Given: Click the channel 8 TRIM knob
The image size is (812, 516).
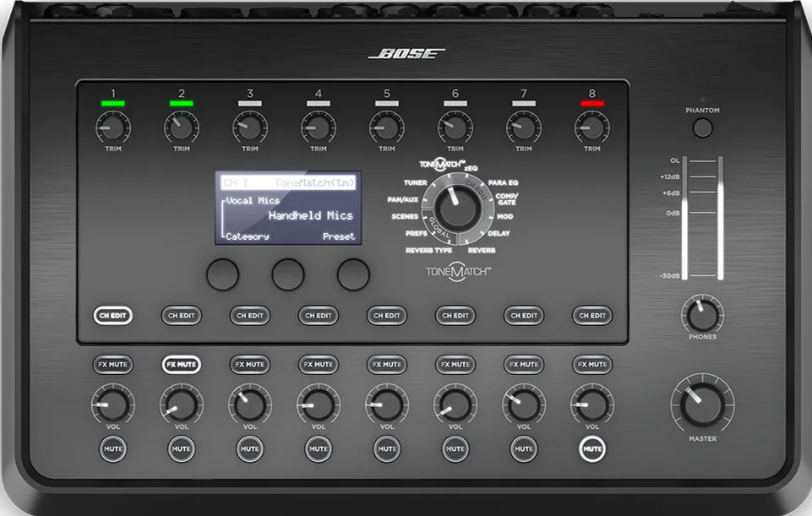Looking at the screenshot, I should pos(592,128).
